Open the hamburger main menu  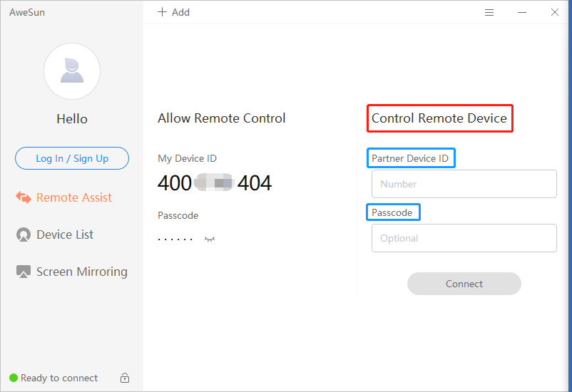[489, 12]
